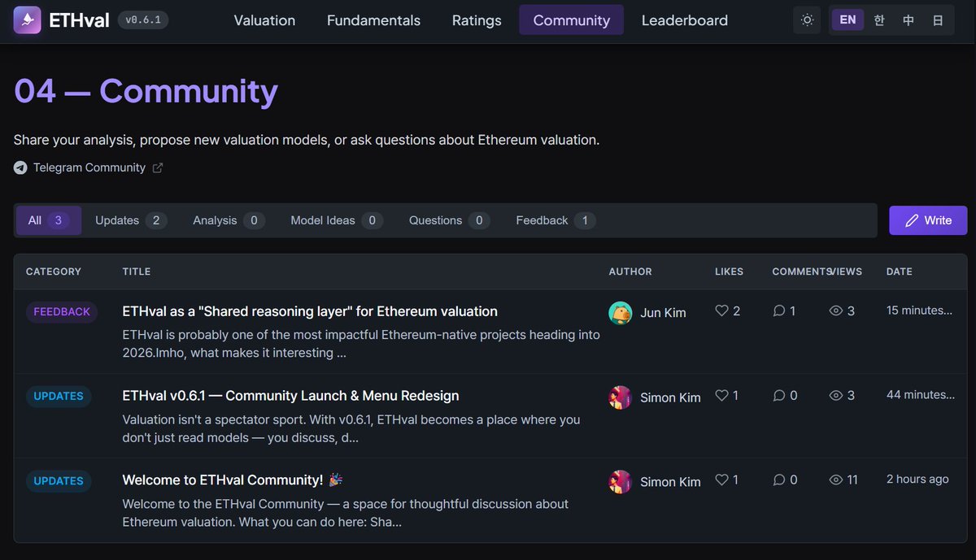Screen dimensions: 976x560
Task: Click preview text 'Welcome to the ETHval Community'
Action: click(346, 513)
